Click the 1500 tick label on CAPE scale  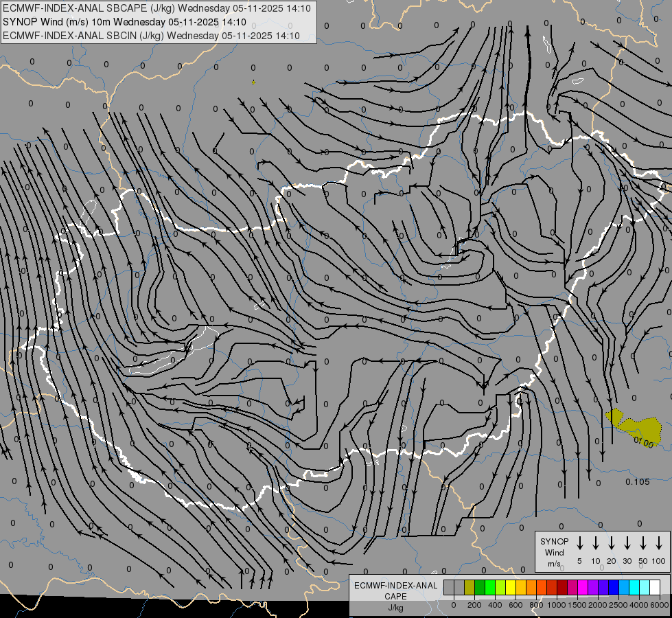[577, 605]
